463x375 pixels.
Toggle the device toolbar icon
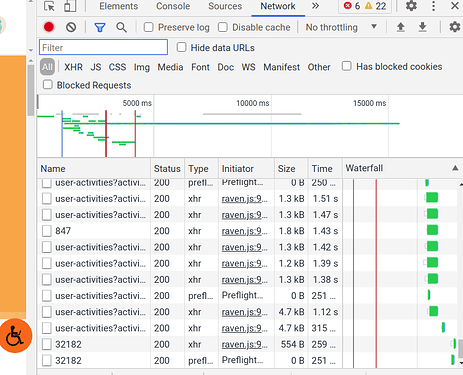(70, 6)
